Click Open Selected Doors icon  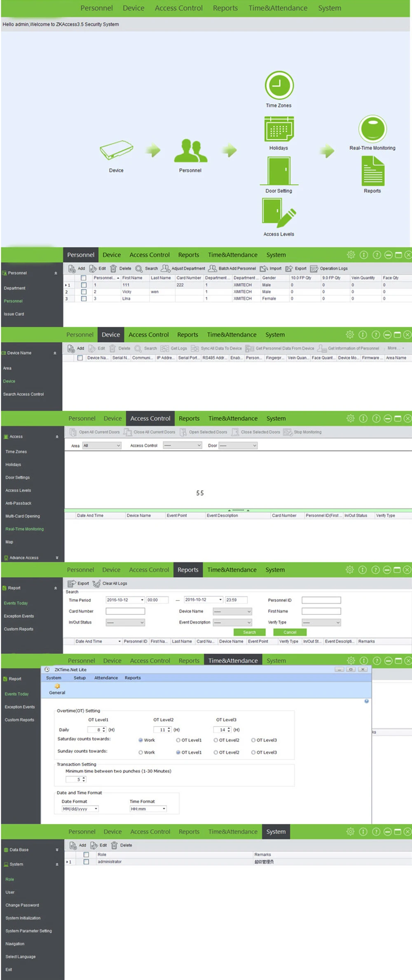click(183, 432)
